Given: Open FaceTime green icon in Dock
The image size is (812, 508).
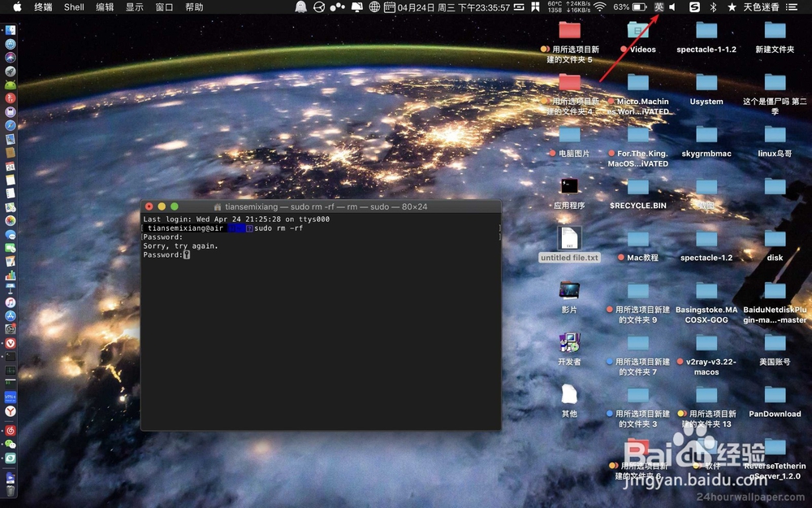Looking at the screenshot, I should (x=11, y=248).
